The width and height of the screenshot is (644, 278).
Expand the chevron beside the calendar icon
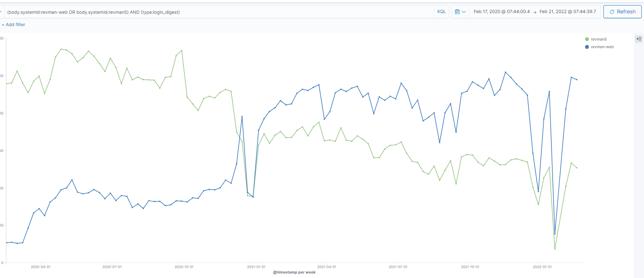pos(464,12)
